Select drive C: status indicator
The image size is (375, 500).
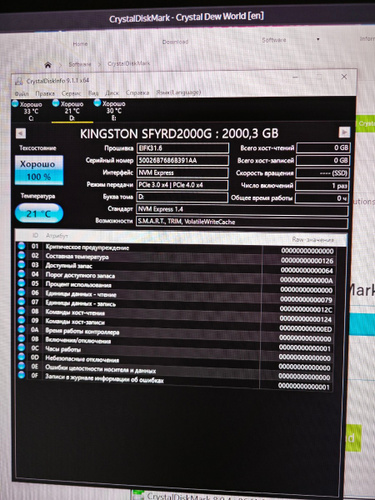pyautogui.click(x=27, y=111)
